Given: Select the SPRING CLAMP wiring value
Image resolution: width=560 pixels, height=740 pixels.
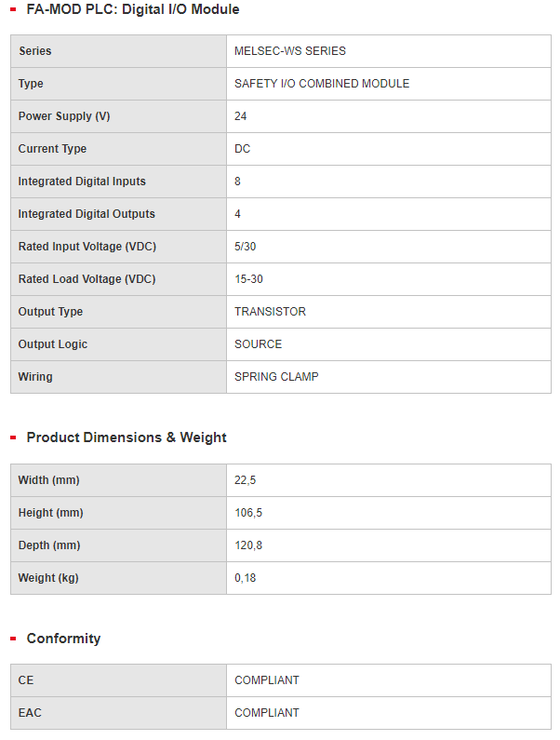Looking at the screenshot, I should 276,377.
